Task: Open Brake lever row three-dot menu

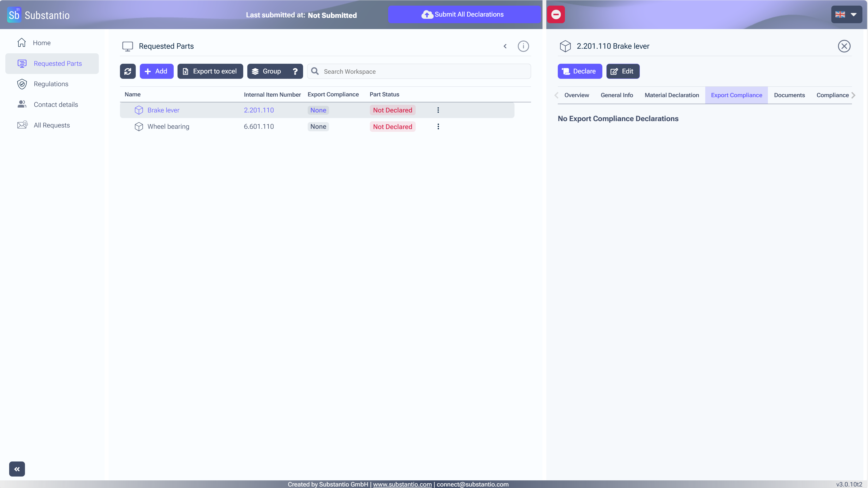Action: coord(438,110)
